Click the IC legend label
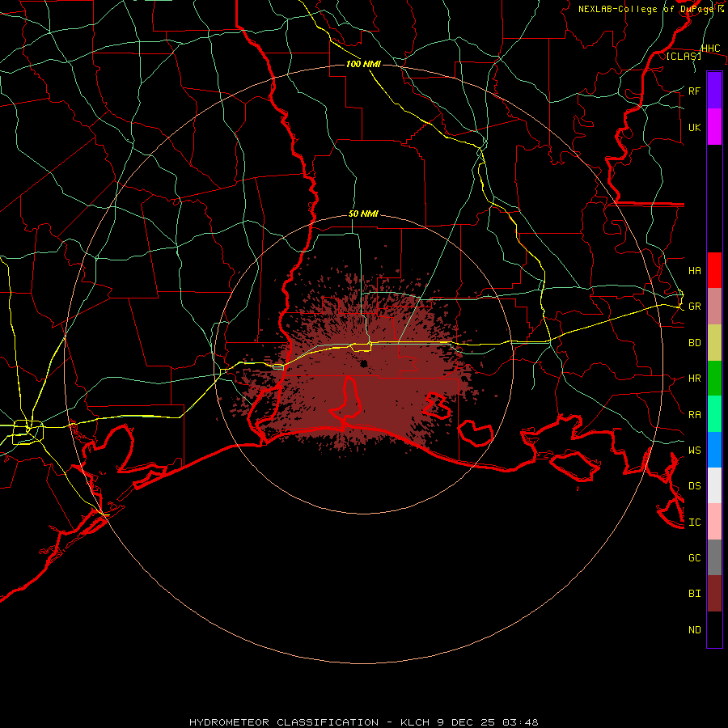Screen dimensions: 728x728 click(694, 522)
